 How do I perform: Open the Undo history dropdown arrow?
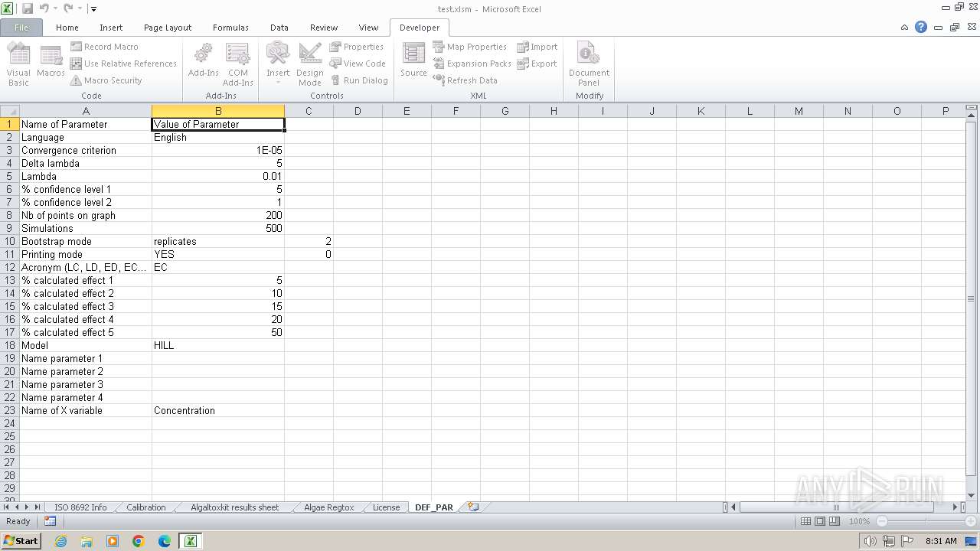click(54, 8)
